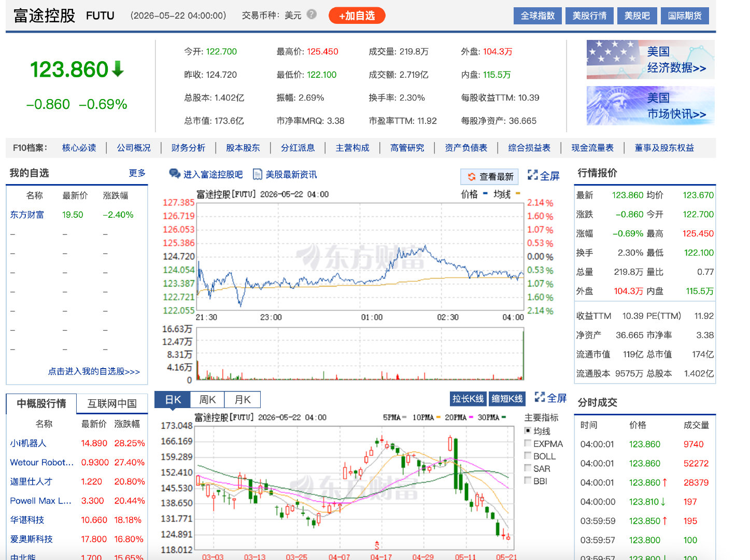The width and height of the screenshot is (750, 560).
Task: Open 进入富途控股吧 link text
Action: [x=213, y=174]
